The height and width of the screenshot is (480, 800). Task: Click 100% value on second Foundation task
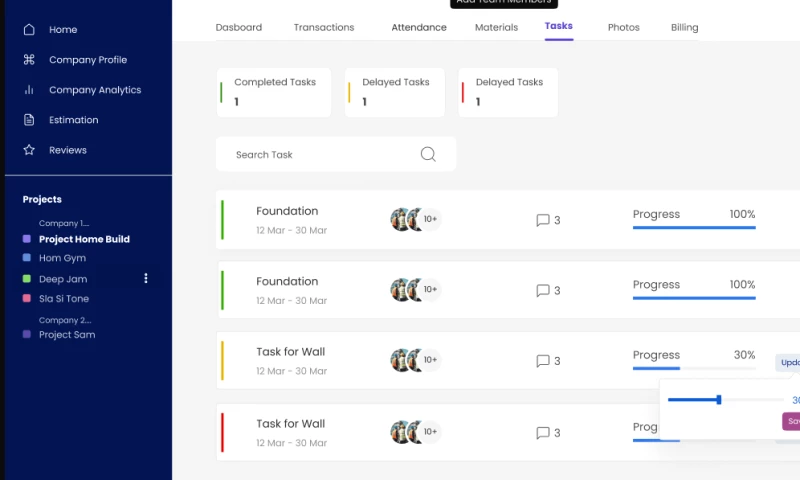[742, 285]
